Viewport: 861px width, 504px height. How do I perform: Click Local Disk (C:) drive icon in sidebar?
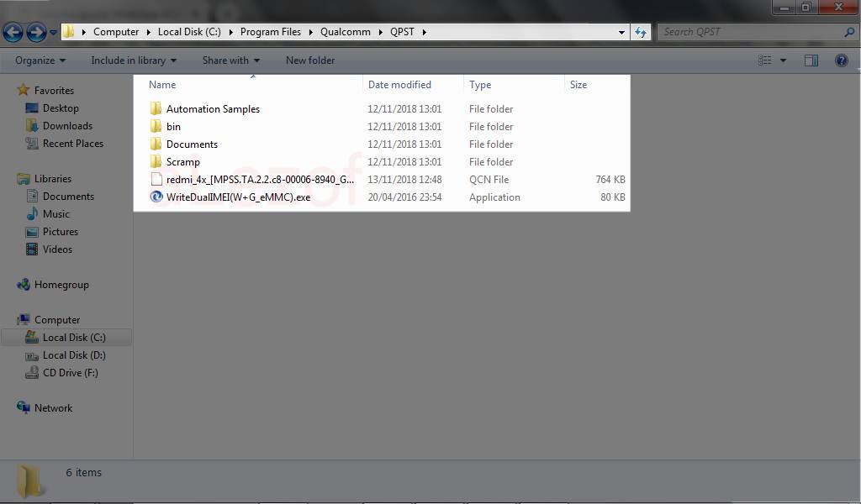click(x=32, y=338)
